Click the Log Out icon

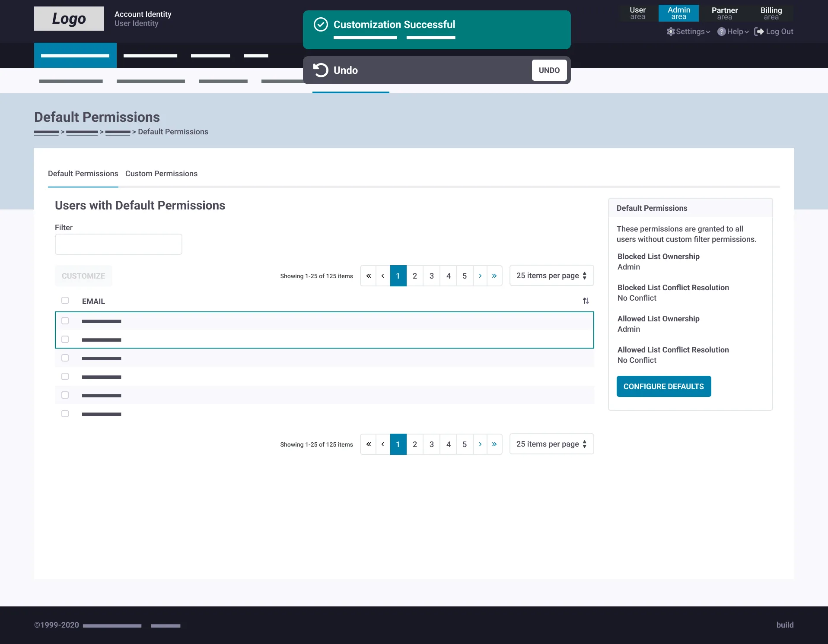pos(759,32)
